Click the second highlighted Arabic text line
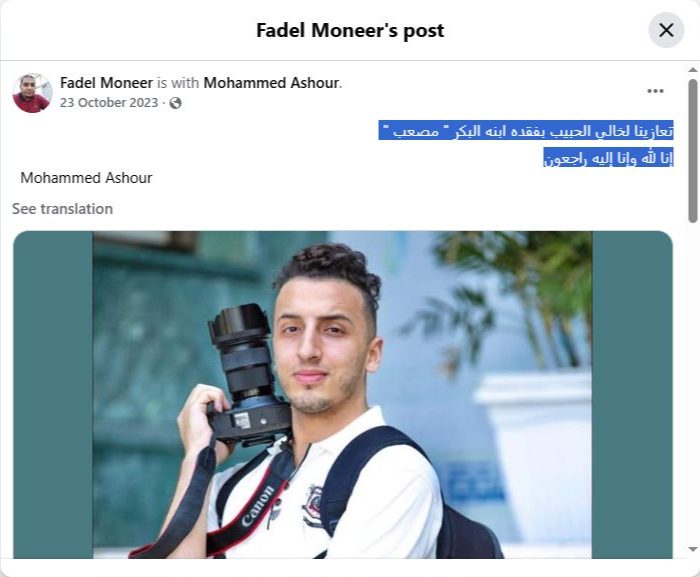 (x=608, y=158)
